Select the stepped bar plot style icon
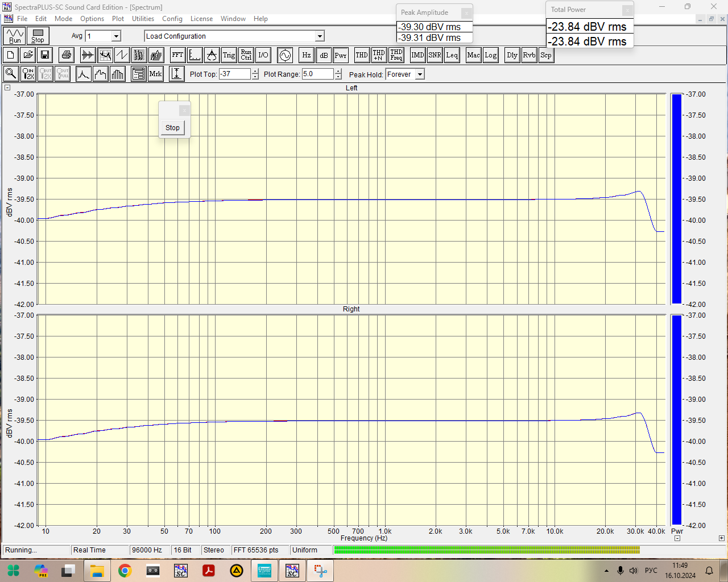 [x=101, y=74]
